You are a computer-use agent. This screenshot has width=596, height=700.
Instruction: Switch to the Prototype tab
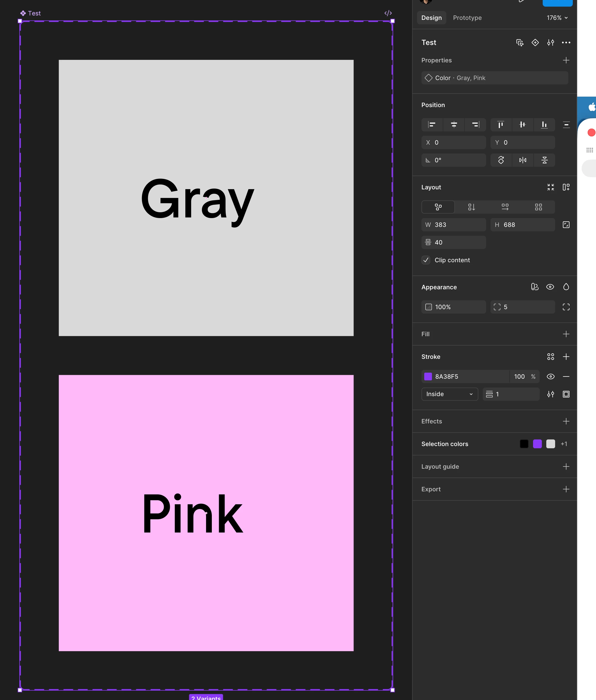tap(467, 18)
